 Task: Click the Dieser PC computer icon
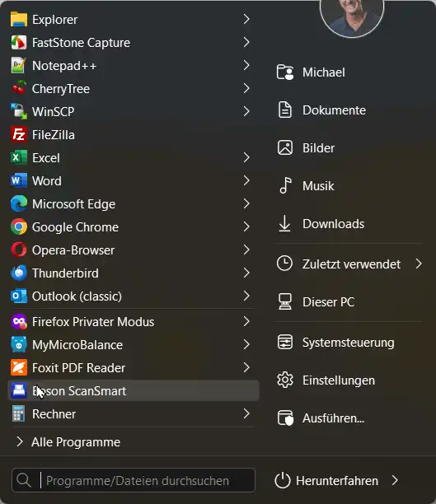pyautogui.click(x=285, y=301)
